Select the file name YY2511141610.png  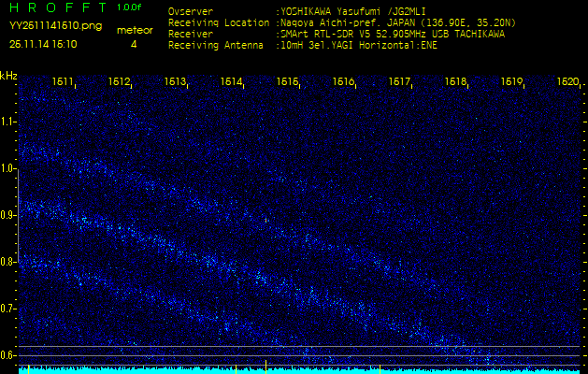point(55,26)
